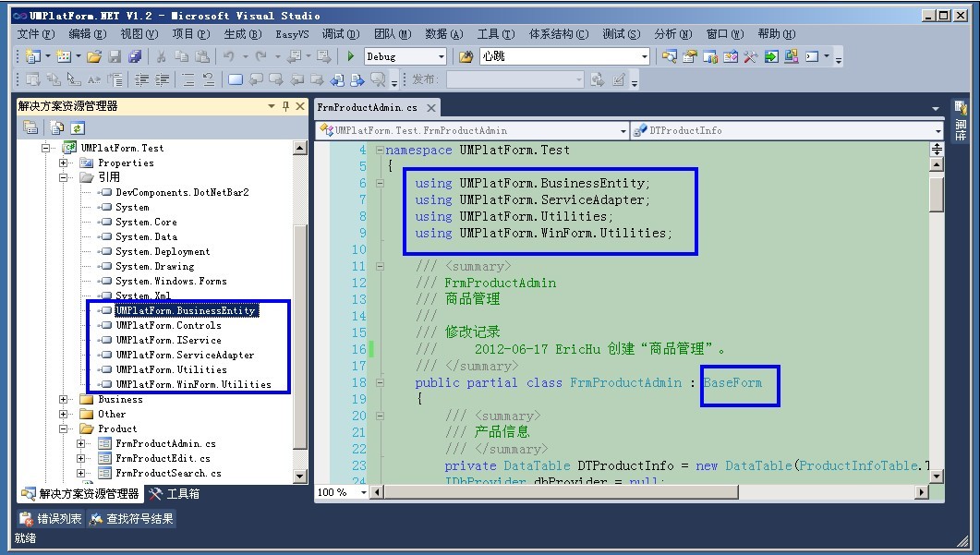
Task: Click the Add New Item icon
Action: [63, 57]
